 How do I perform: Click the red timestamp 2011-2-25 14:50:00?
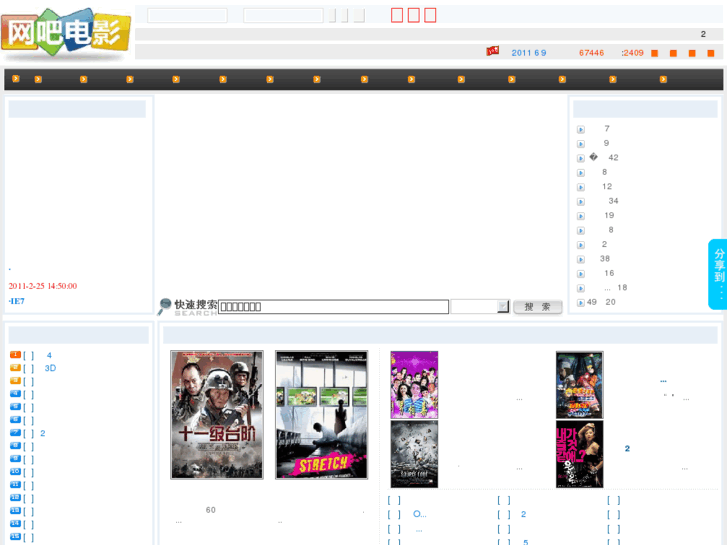point(43,286)
